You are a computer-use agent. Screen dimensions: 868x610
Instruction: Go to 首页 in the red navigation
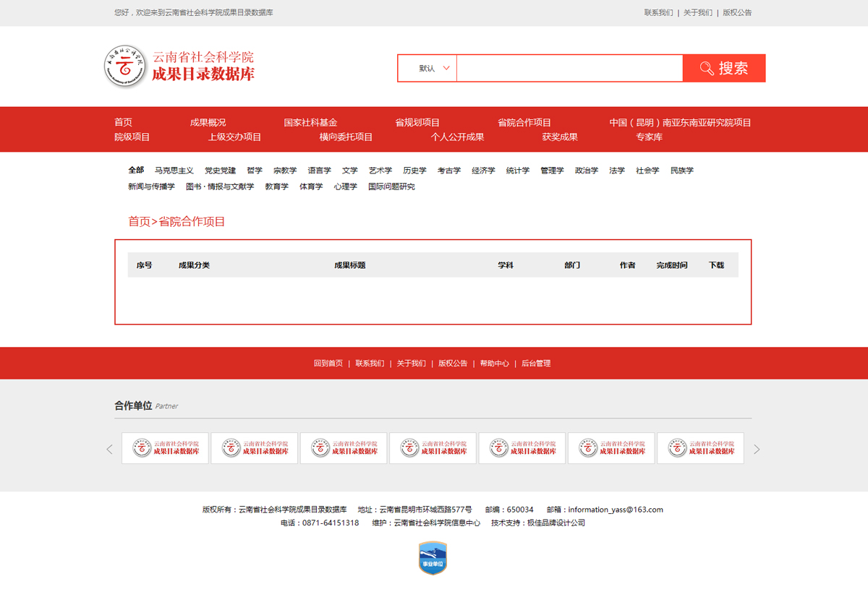[123, 122]
